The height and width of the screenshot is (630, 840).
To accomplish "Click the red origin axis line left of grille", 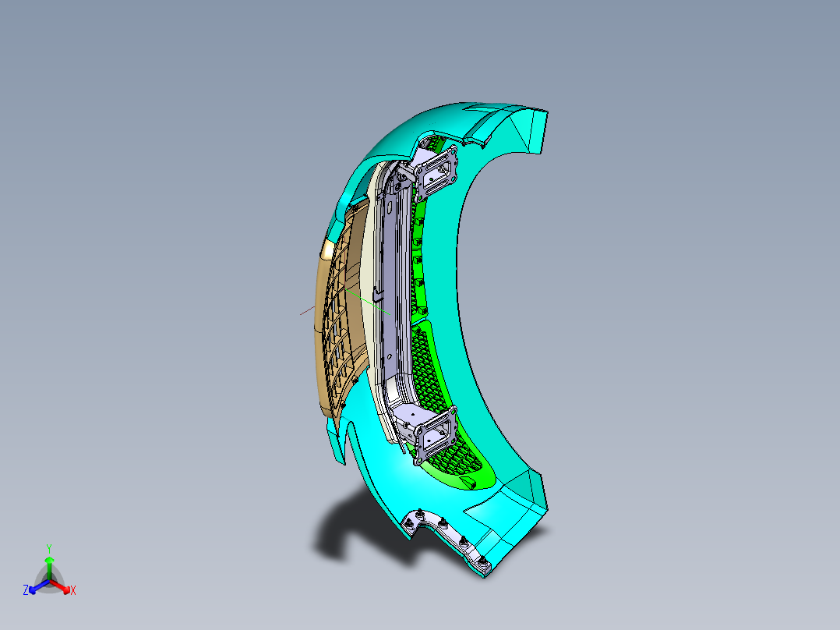I will coord(307,311).
